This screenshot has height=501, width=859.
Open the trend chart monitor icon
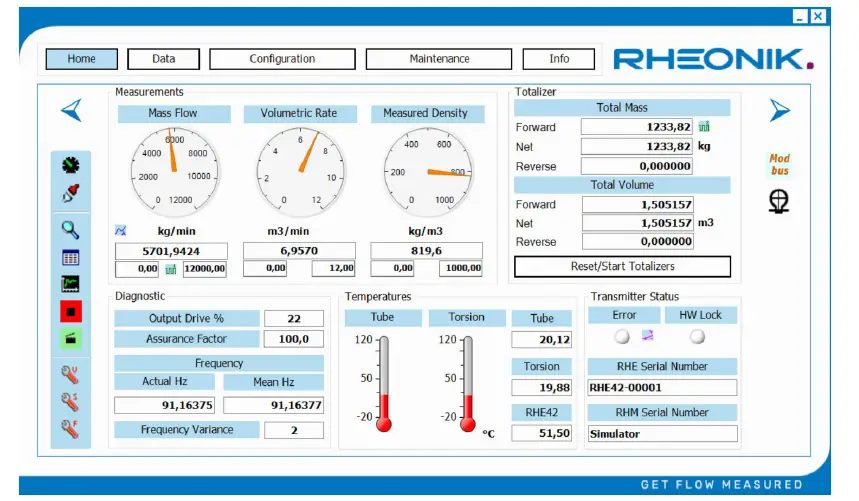click(x=71, y=284)
